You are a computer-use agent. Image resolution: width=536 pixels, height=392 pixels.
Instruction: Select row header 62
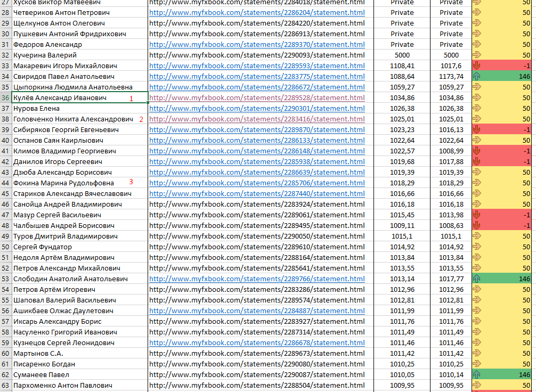point(5,374)
